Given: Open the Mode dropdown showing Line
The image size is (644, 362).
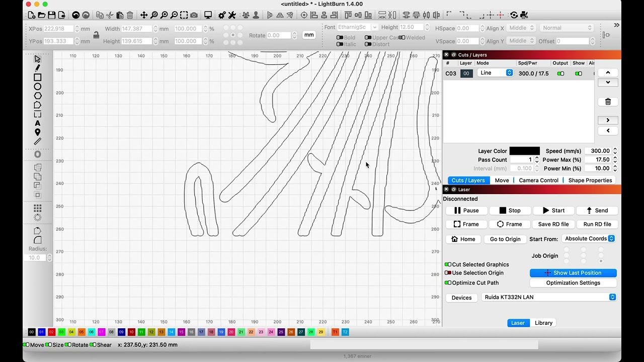Looking at the screenshot, I should (x=495, y=73).
